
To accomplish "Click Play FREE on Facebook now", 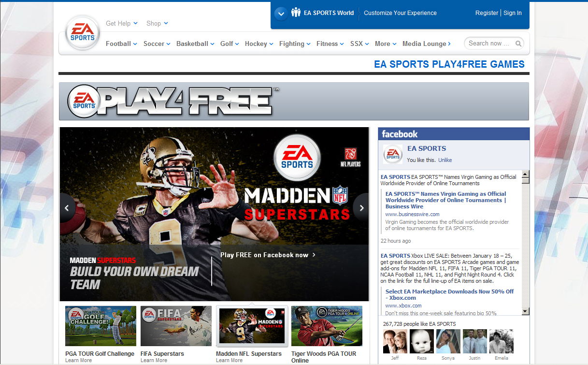I will (x=268, y=255).
